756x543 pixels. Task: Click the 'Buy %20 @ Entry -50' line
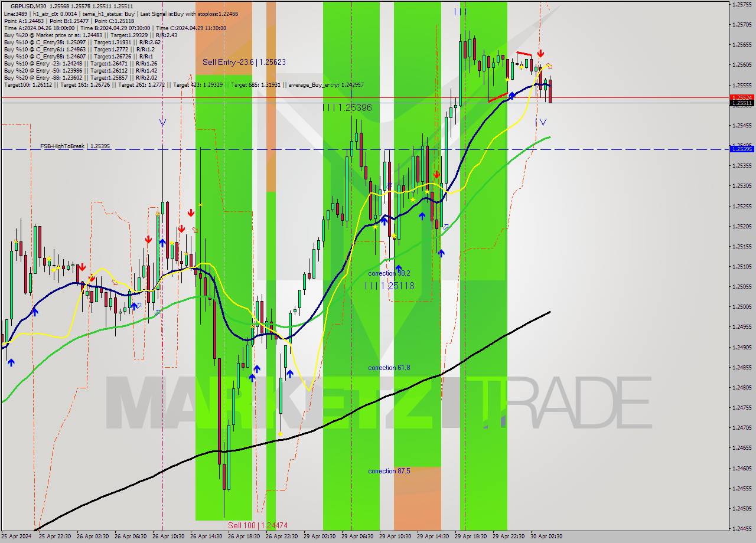(x=80, y=70)
